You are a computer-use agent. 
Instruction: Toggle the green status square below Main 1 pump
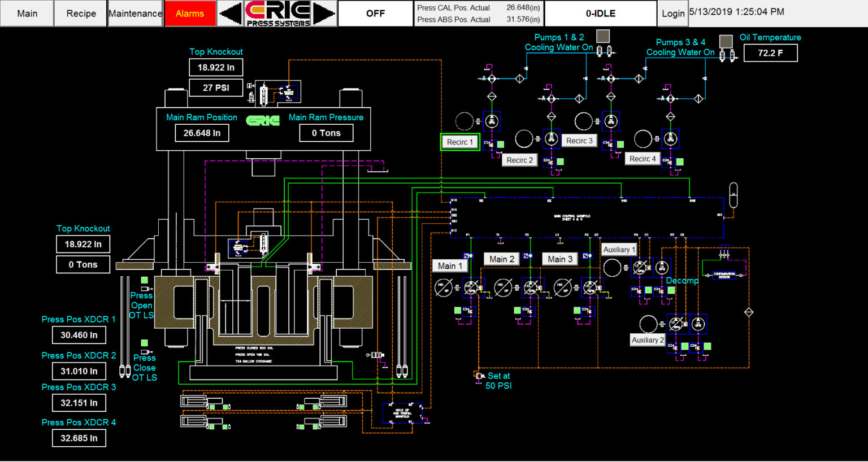point(458,311)
